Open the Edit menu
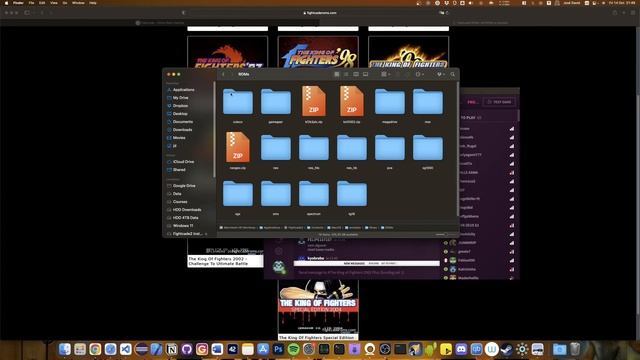Image resolution: width=640 pixels, height=360 pixels. (x=42, y=3)
